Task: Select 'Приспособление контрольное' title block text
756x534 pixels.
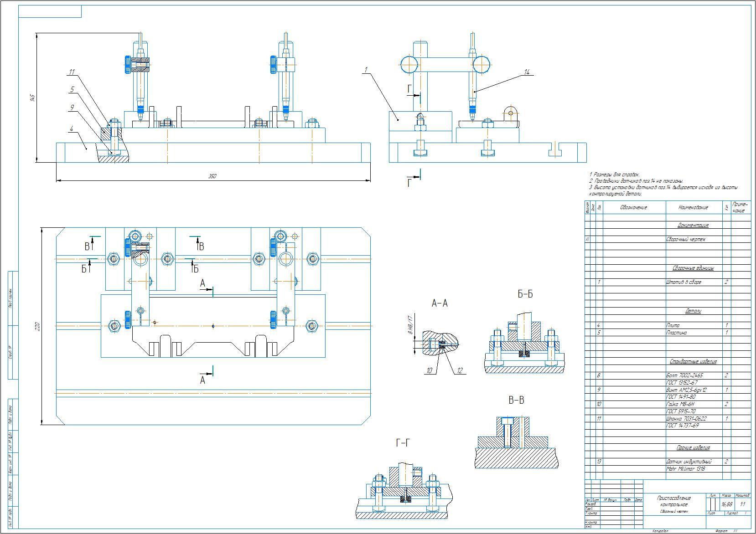Action: click(674, 501)
